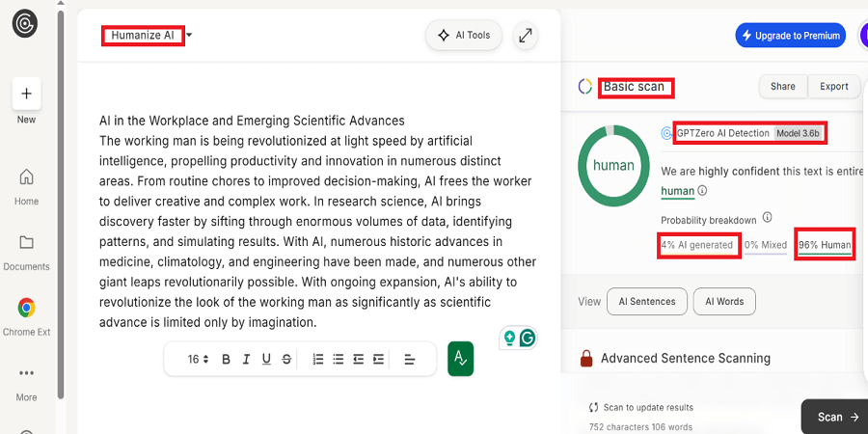
Task: Click the 752 characters 106 words counter
Action: [640, 427]
